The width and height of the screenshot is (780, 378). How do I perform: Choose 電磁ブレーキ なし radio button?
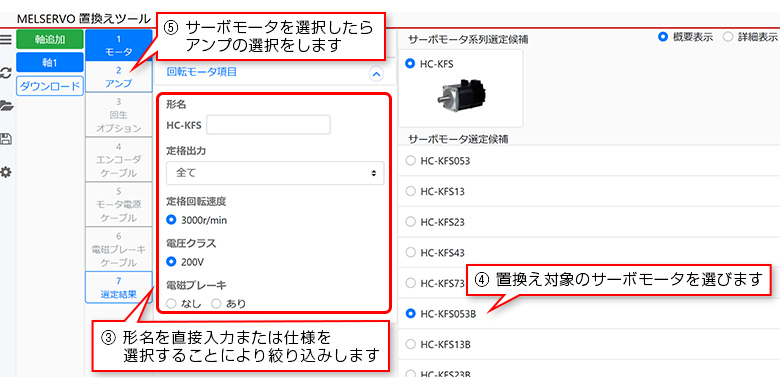pos(171,303)
